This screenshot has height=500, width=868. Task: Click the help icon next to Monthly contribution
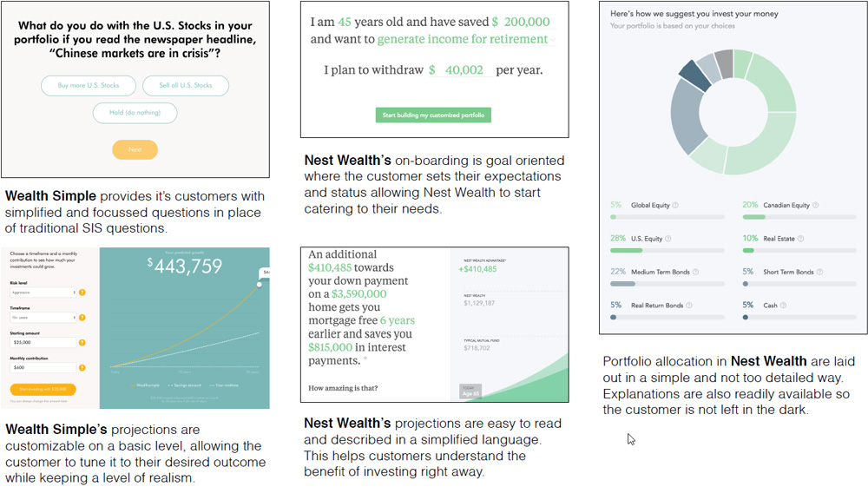[x=82, y=368]
